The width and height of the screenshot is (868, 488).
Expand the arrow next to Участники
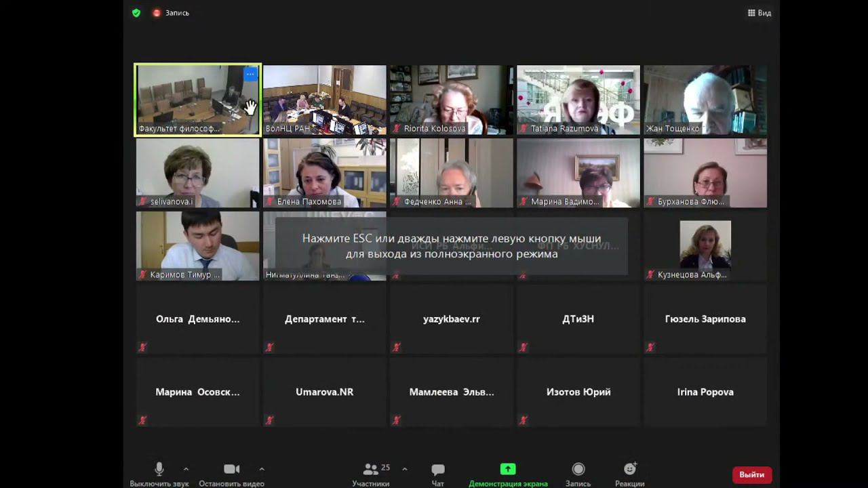point(405,469)
